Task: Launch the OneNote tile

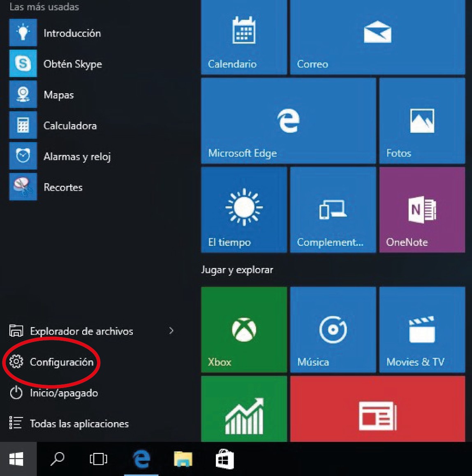Action: coord(422,210)
